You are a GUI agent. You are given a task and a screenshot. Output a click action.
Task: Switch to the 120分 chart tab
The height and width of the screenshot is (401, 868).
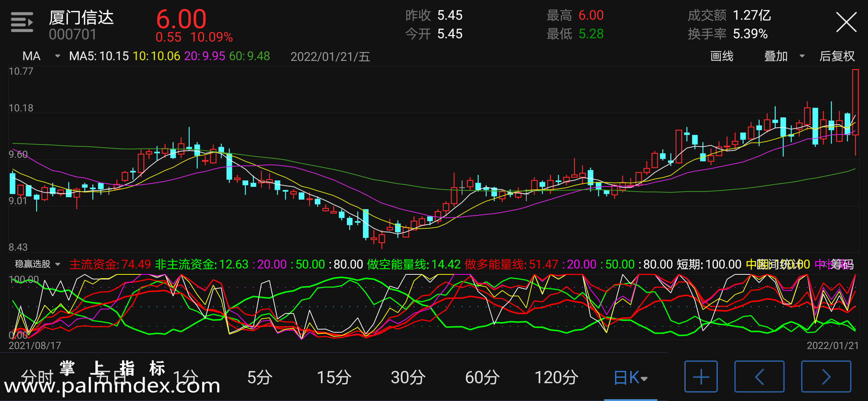coord(556,377)
